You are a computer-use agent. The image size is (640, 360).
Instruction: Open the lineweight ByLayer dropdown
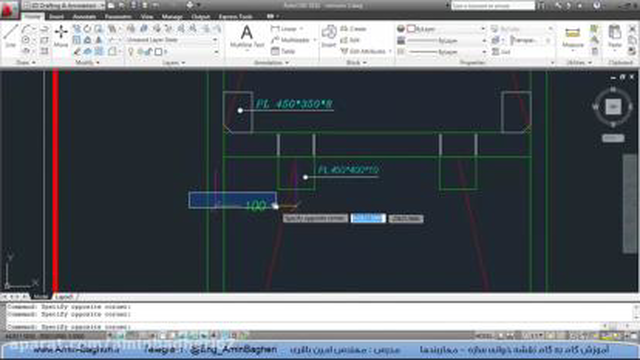click(x=447, y=40)
